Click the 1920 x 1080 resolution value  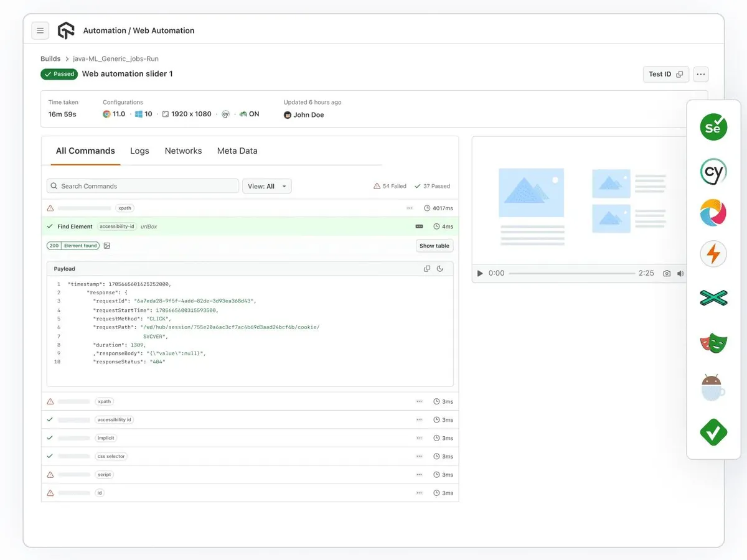(191, 114)
